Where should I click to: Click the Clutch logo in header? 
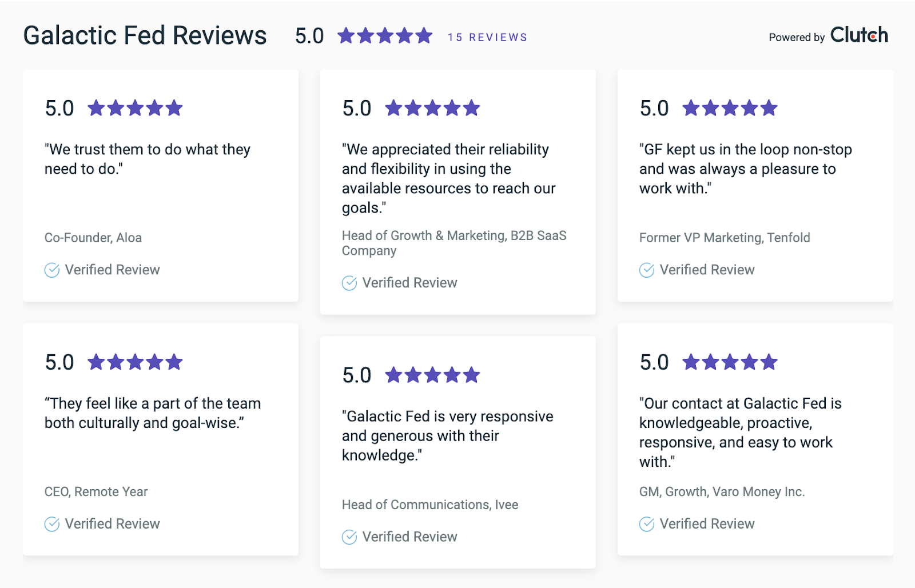[x=859, y=35]
